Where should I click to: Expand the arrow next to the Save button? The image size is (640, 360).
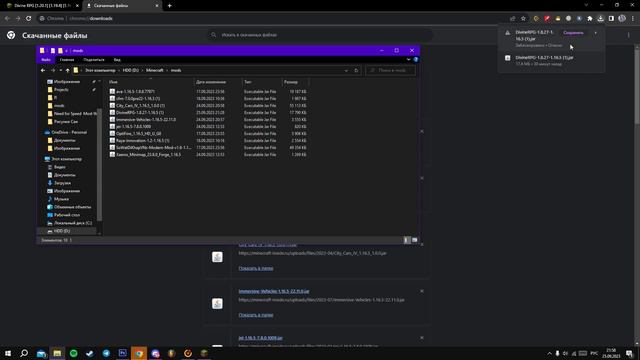(x=596, y=33)
